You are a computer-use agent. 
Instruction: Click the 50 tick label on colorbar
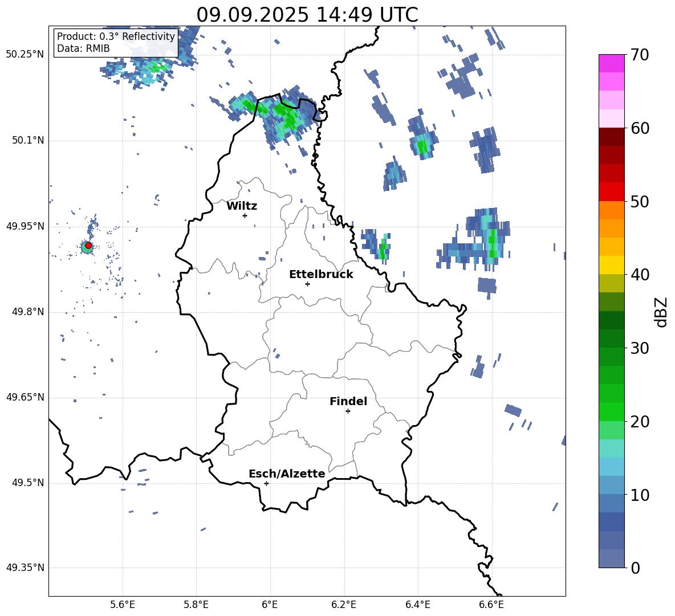640,201
